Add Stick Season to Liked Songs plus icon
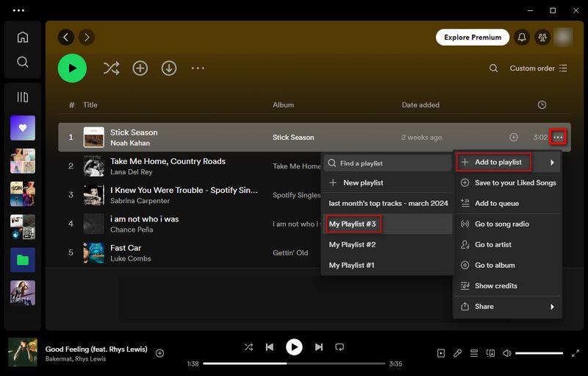 tap(513, 138)
